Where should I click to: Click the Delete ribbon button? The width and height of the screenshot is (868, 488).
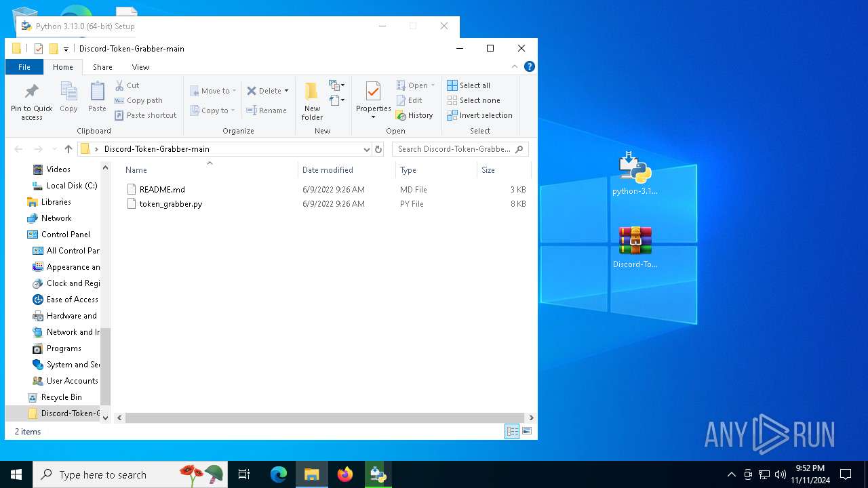264,91
